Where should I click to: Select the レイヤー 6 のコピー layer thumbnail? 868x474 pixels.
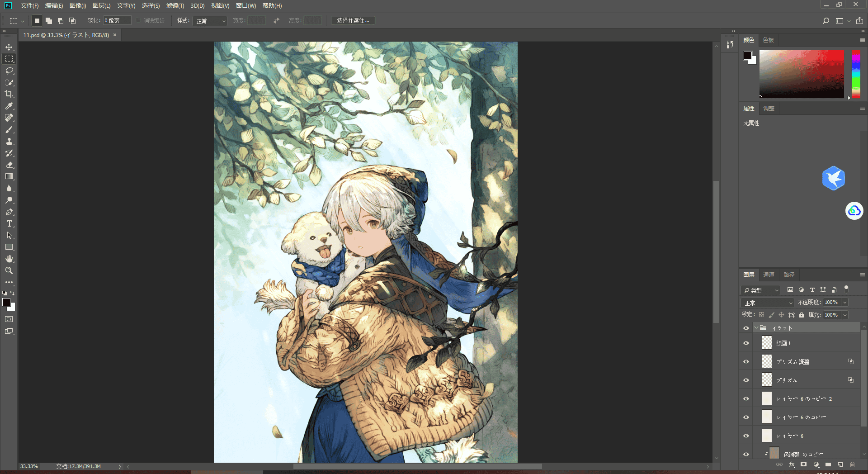pos(767,417)
